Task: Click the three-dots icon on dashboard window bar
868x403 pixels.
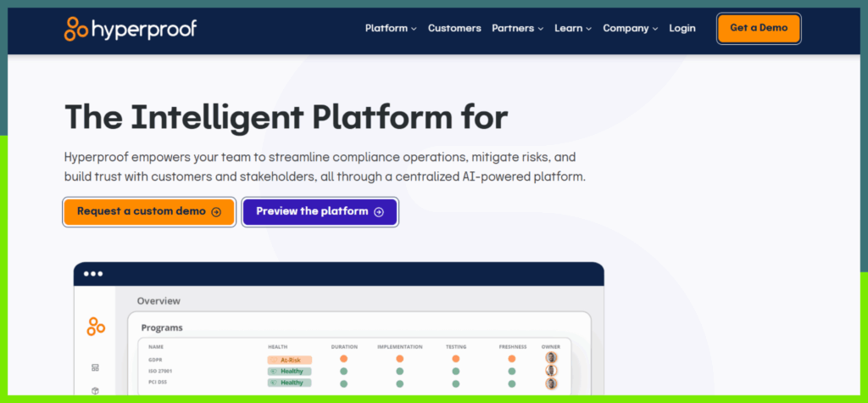Action: point(92,274)
